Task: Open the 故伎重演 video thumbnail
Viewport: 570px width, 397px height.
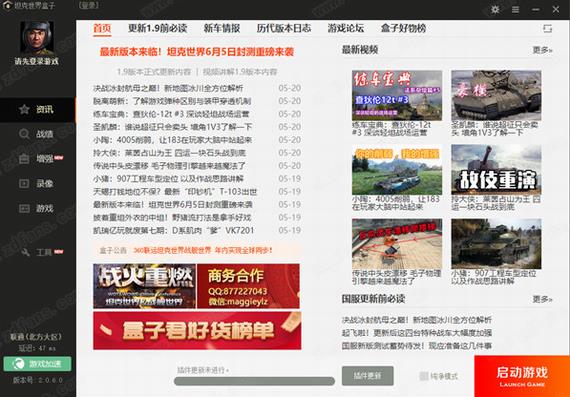Action: point(496,170)
